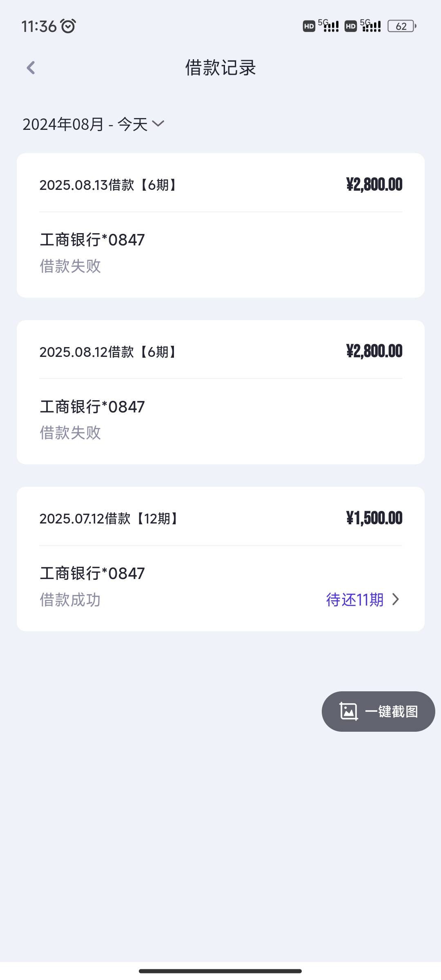Tap the alarm clock status icon
441x980 pixels.
[x=68, y=26]
